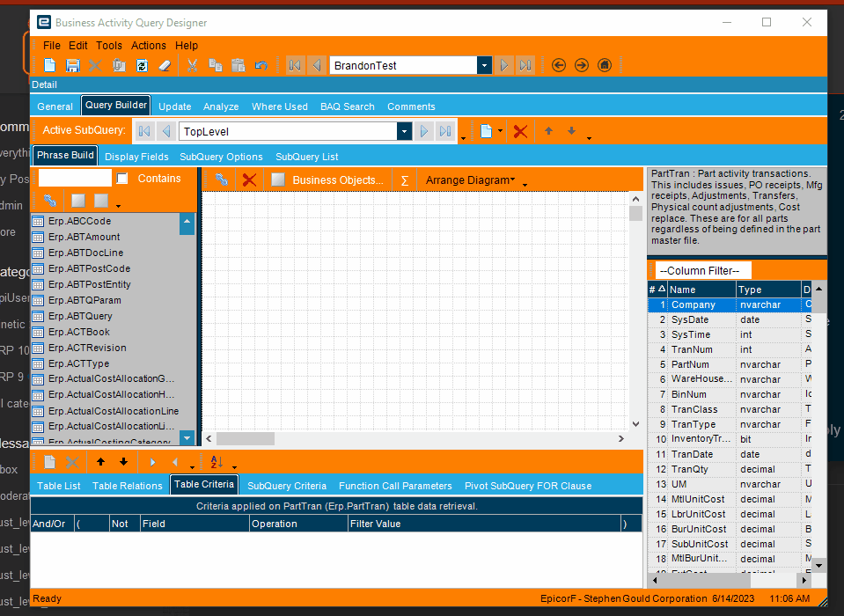The image size is (844, 616).
Task: Switch to the Table Relations tab
Action: [x=127, y=486]
